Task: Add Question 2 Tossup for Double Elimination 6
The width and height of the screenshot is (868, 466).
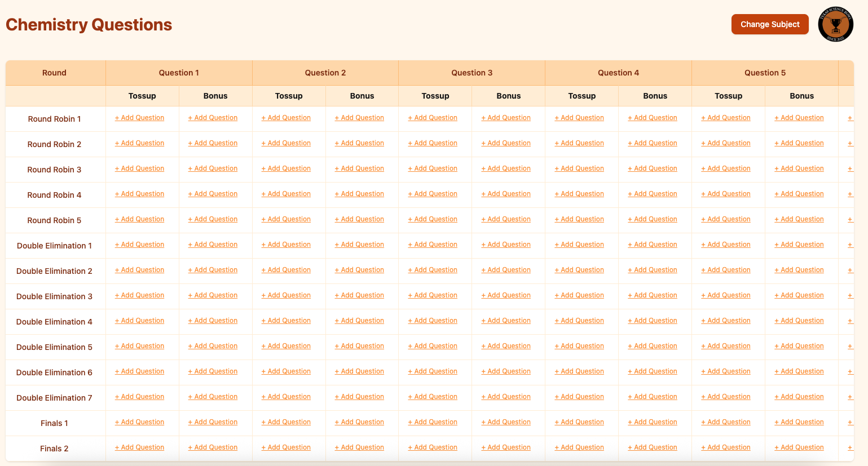Action: (286, 371)
